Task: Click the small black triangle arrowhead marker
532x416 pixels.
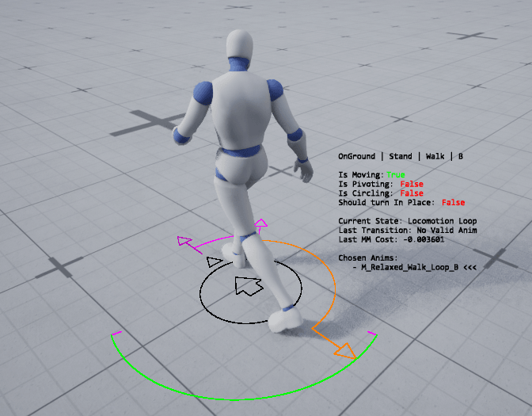Action: (214, 261)
